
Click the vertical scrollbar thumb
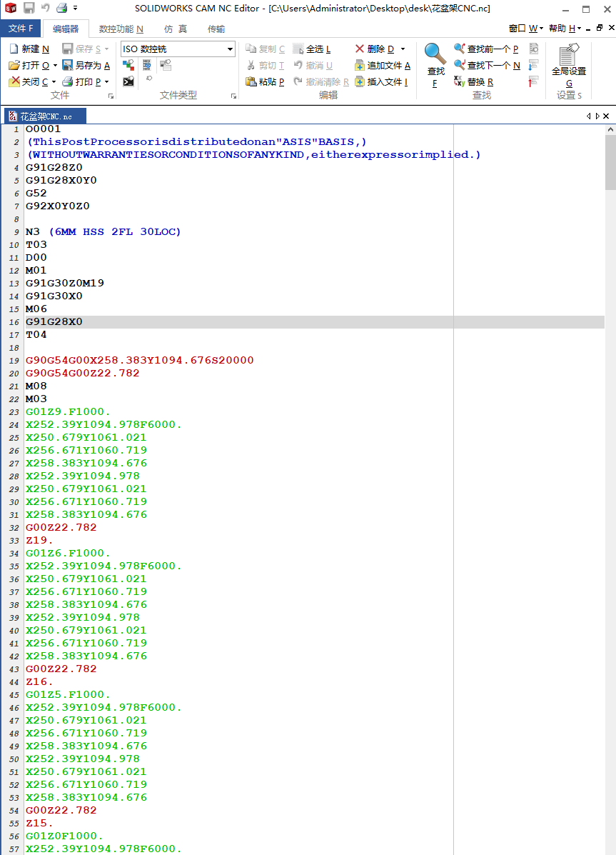610,162
